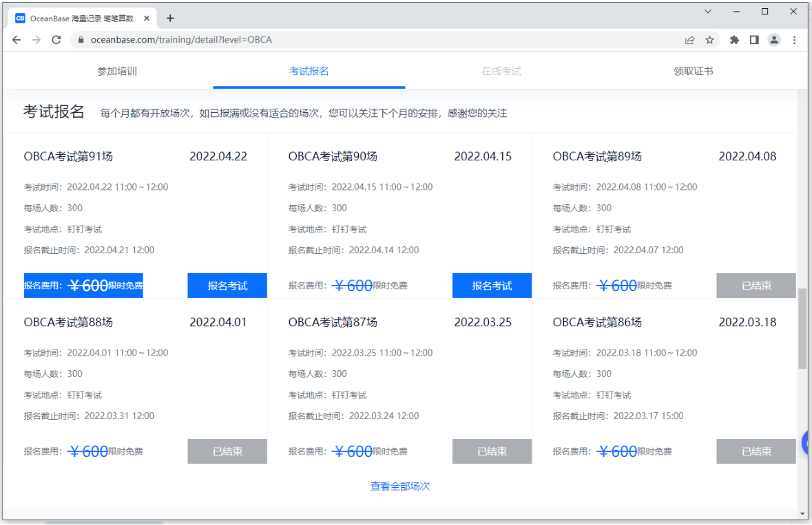Click the vertical page scrollbar thumb
The width and height of the screenshot is (812, 525).
click(802, 328)
